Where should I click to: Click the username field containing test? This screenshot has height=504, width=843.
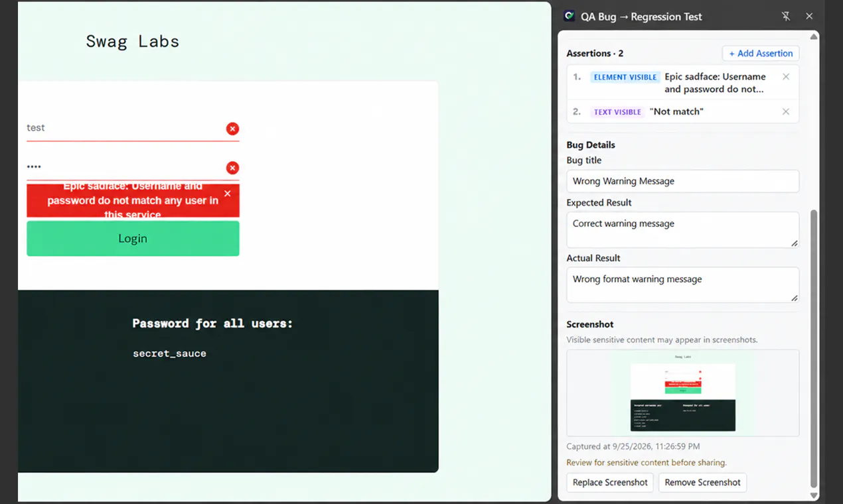coord(133,128)
